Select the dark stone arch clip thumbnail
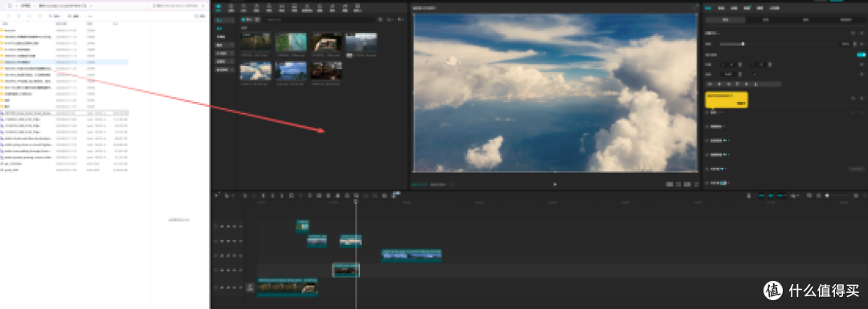Screen dimensions: 868x309 point(325,42)
